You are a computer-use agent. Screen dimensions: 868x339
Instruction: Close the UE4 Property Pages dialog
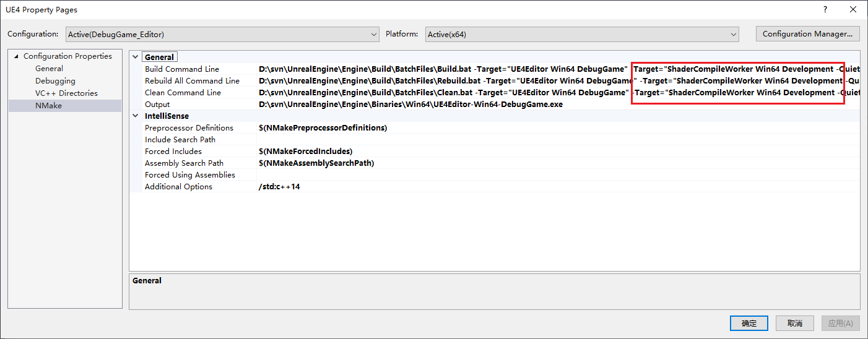pyautogui.click(x=853, y=10)
